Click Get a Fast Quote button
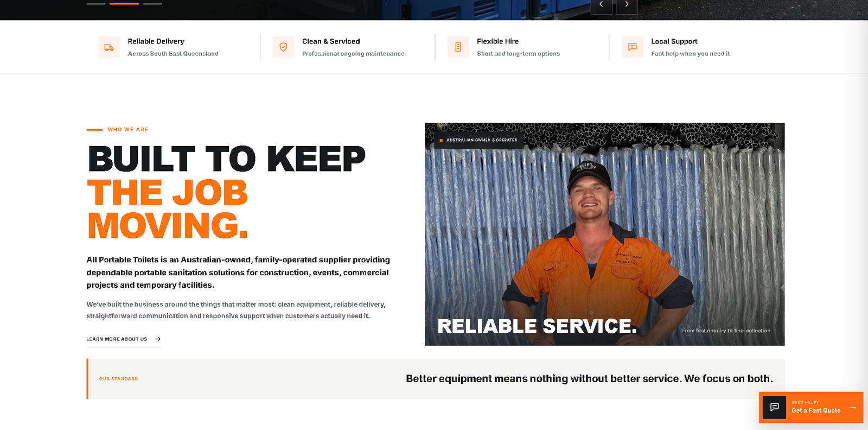This screenshot has height=430, width=868. pyautogui.click(x=811, y=407)
